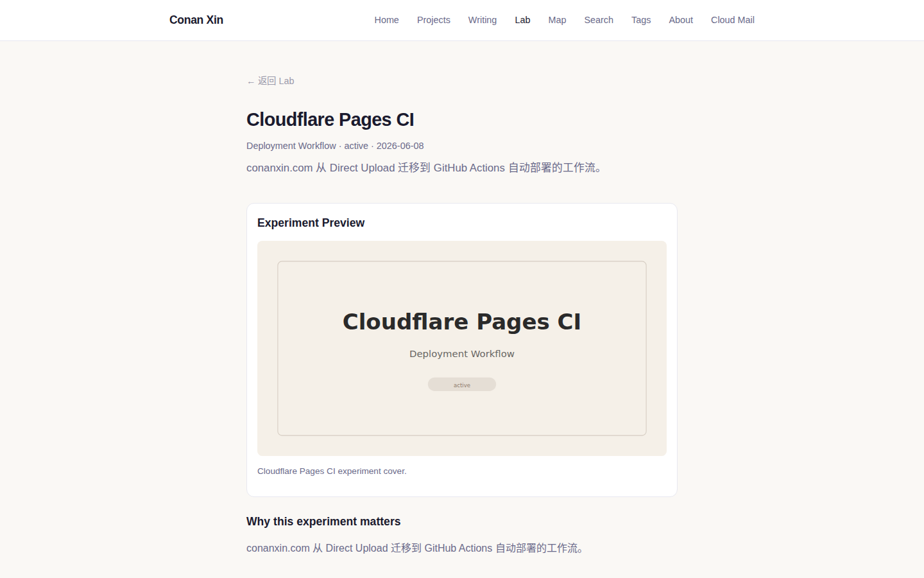Open the Writing section

[483, 20]
